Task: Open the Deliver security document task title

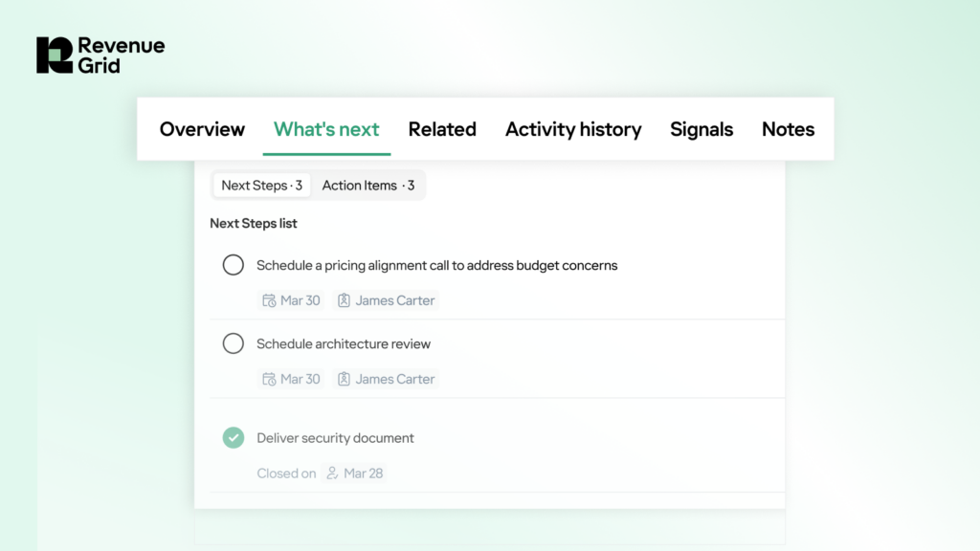Action: (x=335, y=438)
